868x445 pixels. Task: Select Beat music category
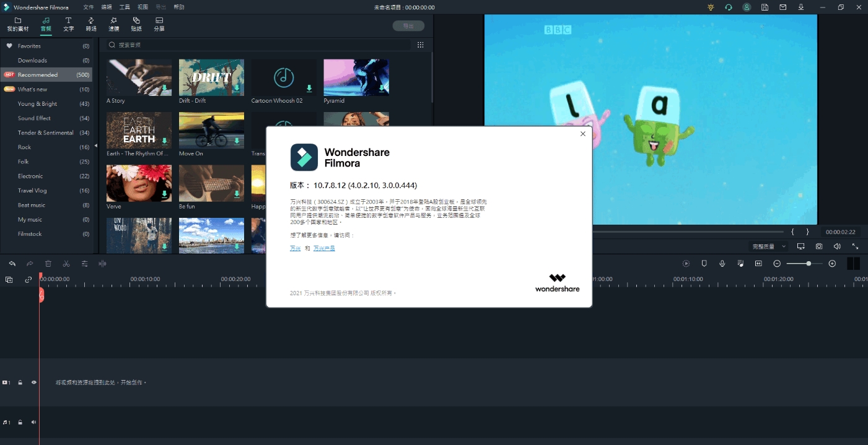[x=46, y=205]
